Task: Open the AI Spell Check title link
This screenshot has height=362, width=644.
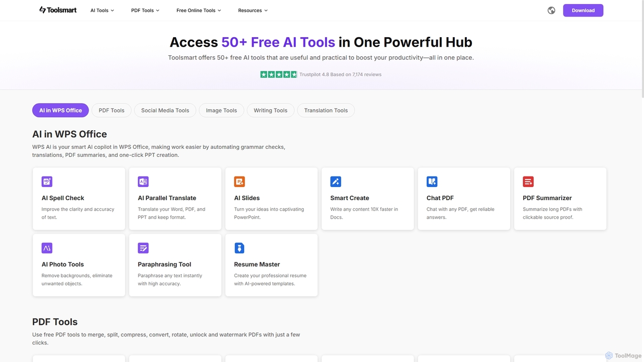Action: (x=63, y=198)
